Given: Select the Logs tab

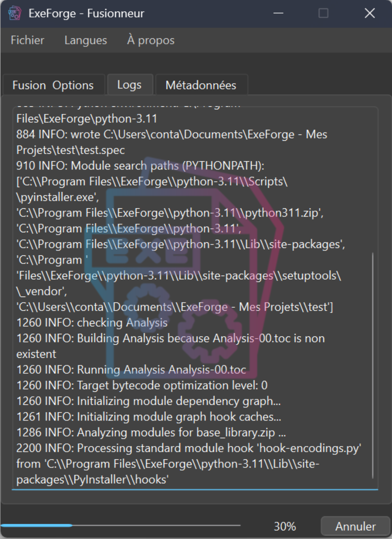Looking at the screenshot, I should [x=130, y=85].
